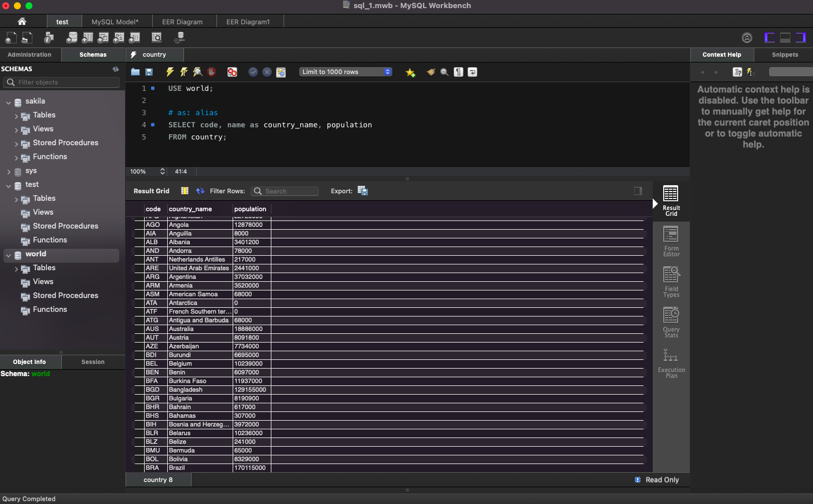
Task: Open the Home screen icon
Action: (x=22, y=21)
